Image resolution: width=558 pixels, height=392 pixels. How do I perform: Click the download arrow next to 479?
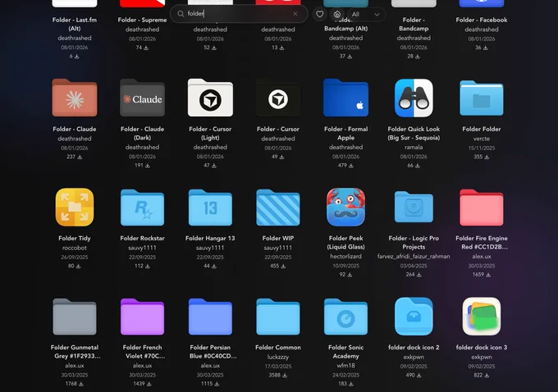[x=351, y=166]
